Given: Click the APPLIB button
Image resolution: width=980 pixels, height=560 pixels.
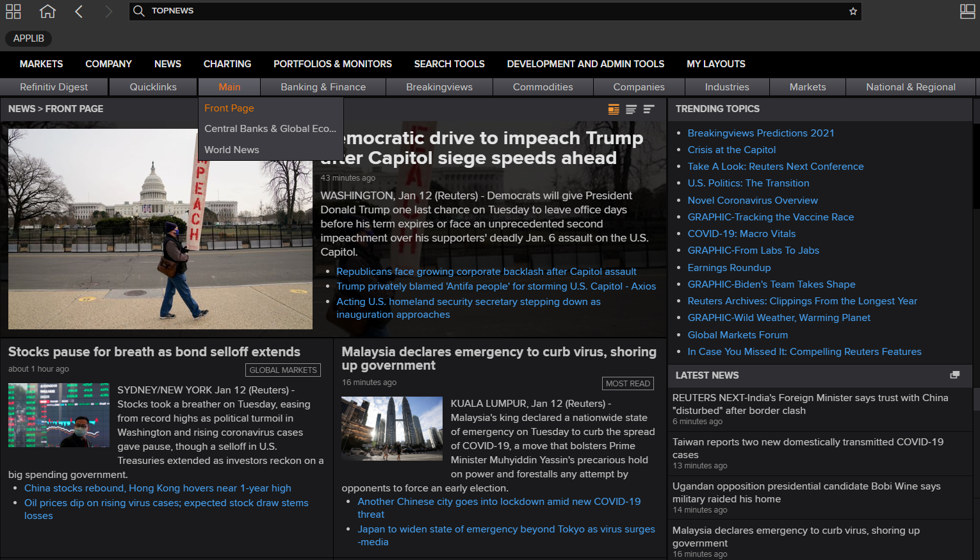Looking at the screenshot, I should (29, 38).
